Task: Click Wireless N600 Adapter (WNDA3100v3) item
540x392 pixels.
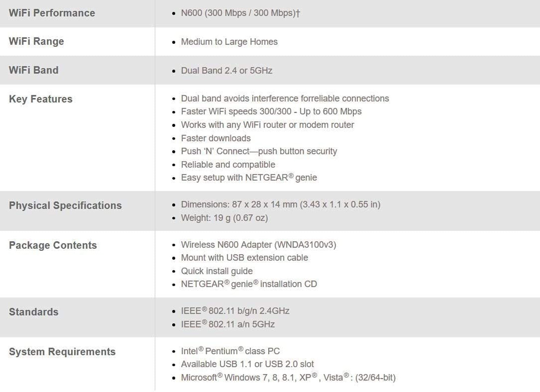Action: coord(258,245)
